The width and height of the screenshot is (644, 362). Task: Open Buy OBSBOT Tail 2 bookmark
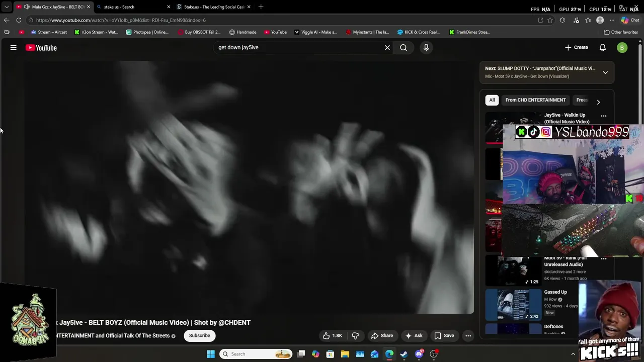199,32
